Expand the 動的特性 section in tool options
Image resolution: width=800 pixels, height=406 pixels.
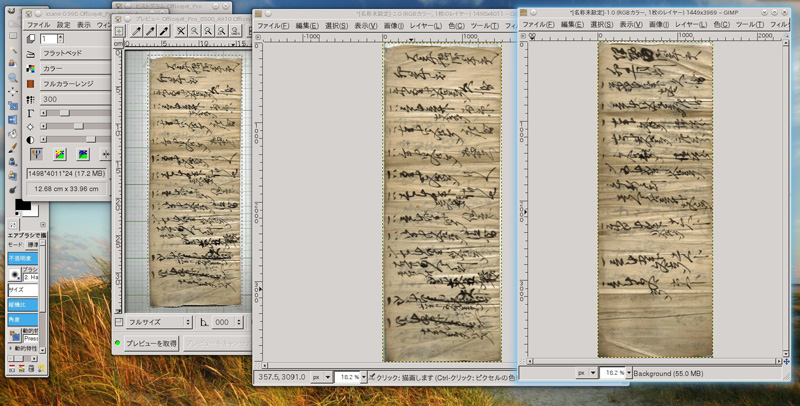(12, 348)
